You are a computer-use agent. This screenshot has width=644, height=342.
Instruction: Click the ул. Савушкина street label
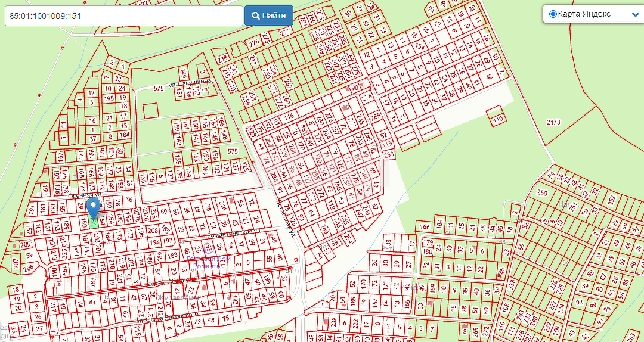[x=190, y=83]
